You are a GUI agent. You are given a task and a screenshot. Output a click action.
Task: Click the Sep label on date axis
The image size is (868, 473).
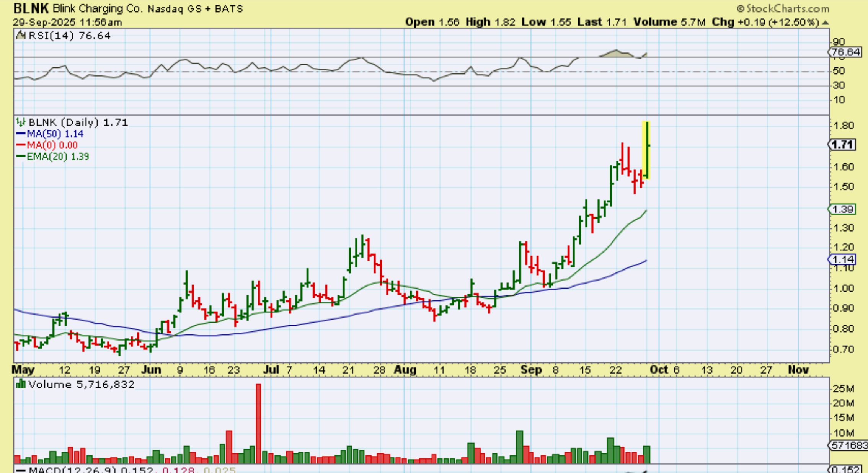pyautogui.click(x=531, y=370)
